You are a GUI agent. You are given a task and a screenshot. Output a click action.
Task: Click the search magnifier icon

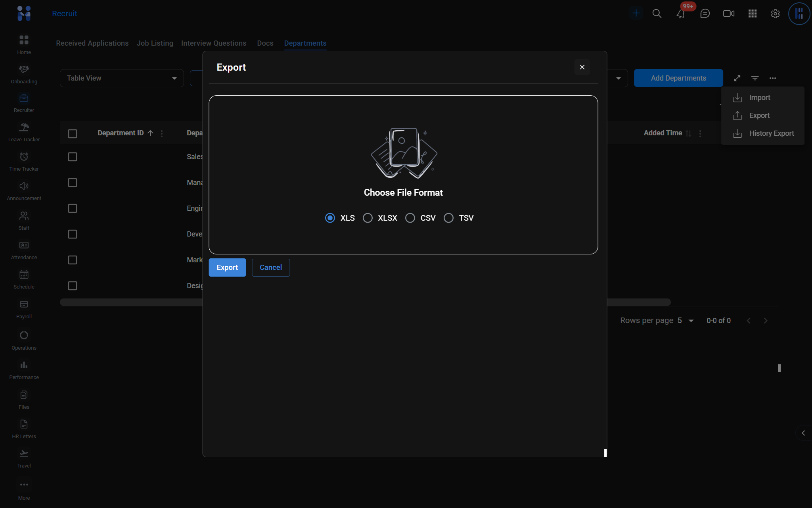[657, 13]
